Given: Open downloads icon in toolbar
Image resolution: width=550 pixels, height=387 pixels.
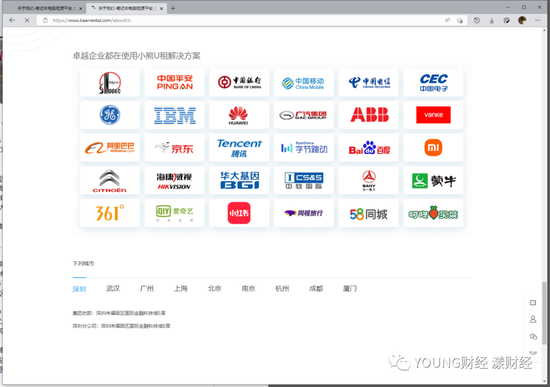Looking at the screenshot, I should tap(492, 20).
